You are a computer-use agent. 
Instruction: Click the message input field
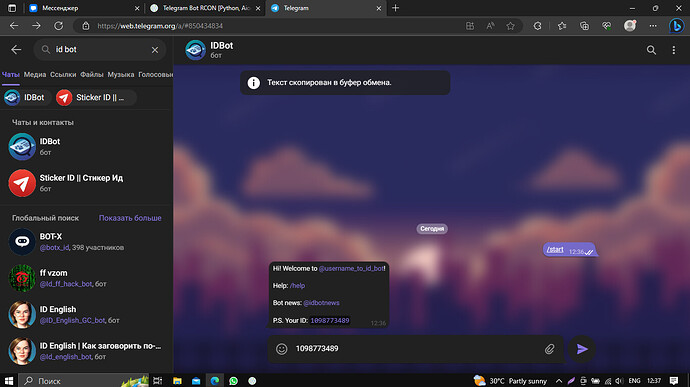[x=416, y=349]
